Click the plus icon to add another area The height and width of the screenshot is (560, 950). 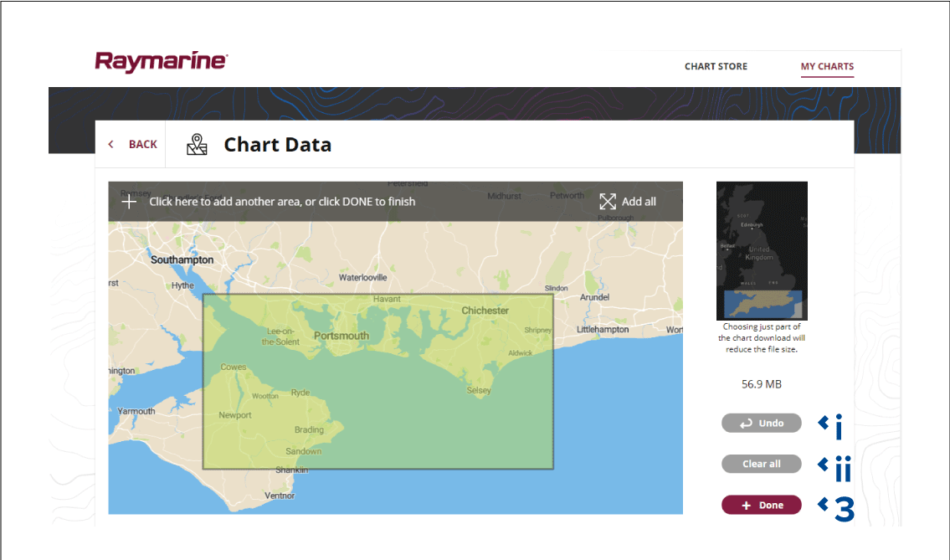click(129, 202)
